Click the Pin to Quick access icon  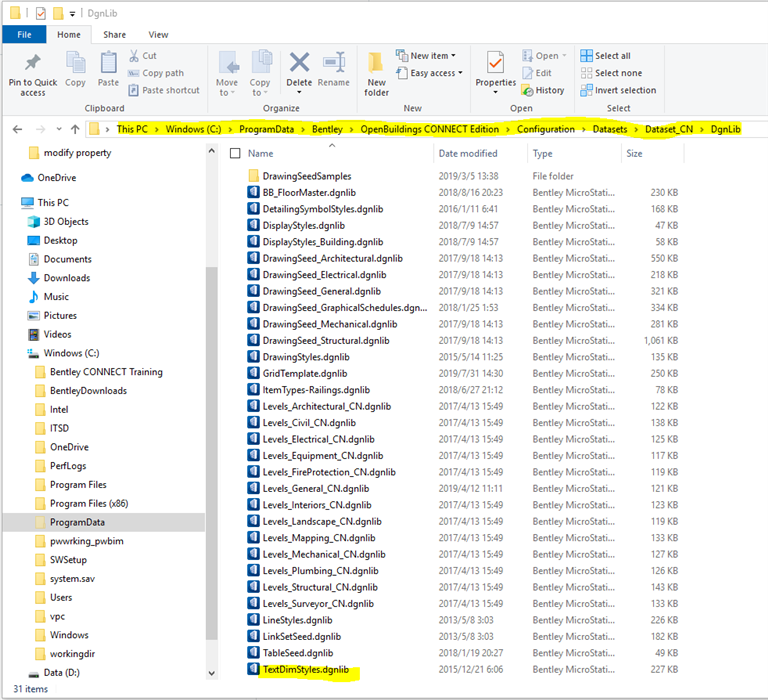click(33, 62)
